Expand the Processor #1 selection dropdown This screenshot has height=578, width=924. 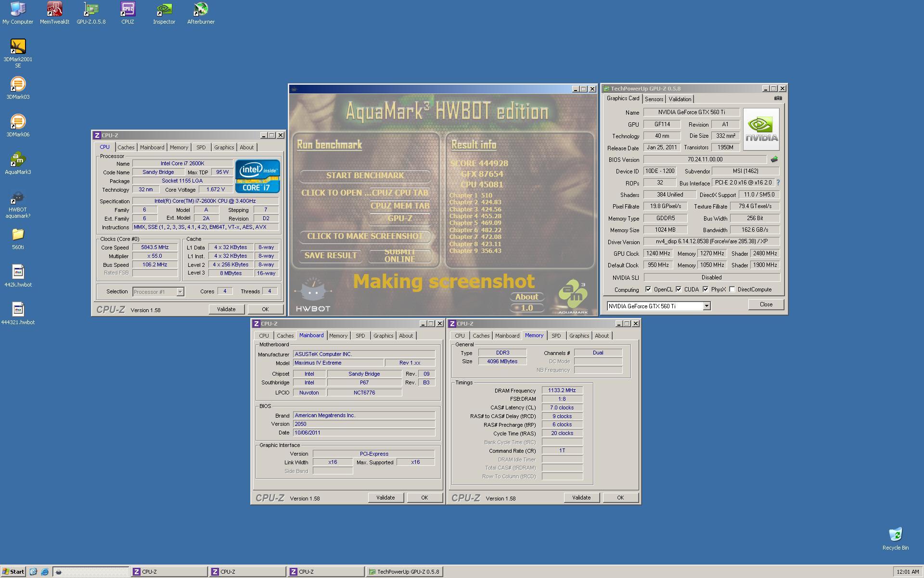coord(180,291)
